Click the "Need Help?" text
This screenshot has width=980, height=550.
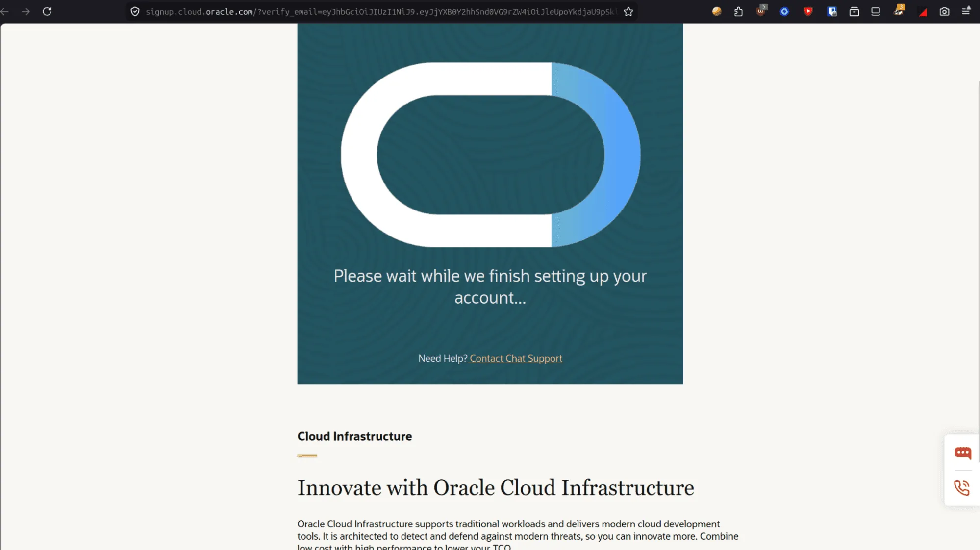pyautogui.click(x=443, y=358)
